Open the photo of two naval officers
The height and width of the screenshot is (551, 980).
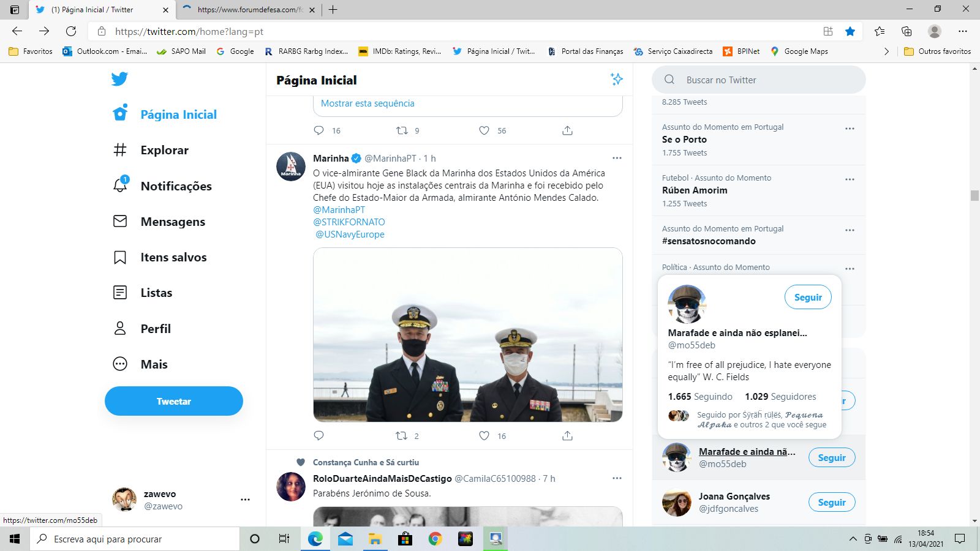point(468,335)
